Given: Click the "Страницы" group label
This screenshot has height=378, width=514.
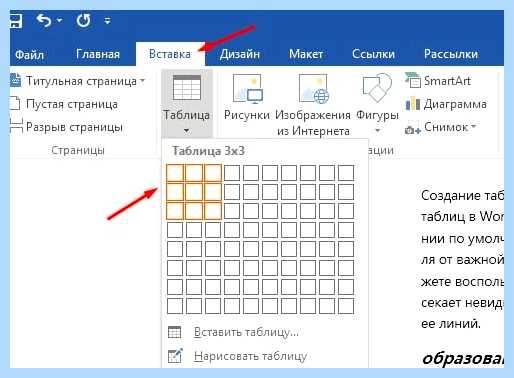Looking at the screenshot, I should pos(78,150).
